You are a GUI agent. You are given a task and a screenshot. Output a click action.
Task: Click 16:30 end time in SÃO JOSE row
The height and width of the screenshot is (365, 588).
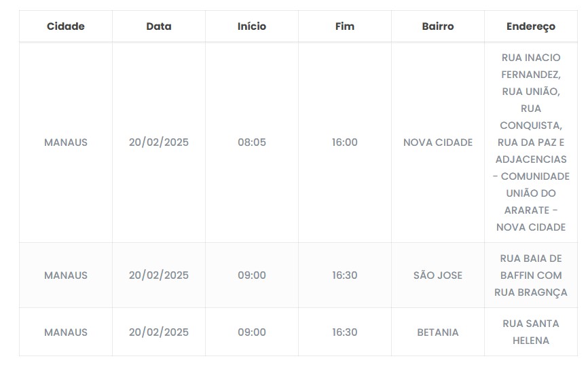(345, 275)
